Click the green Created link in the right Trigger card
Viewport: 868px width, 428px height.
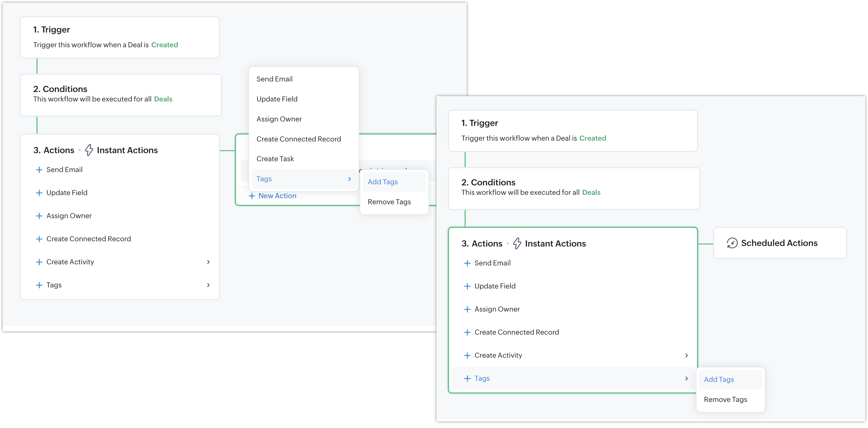[592, 138]
